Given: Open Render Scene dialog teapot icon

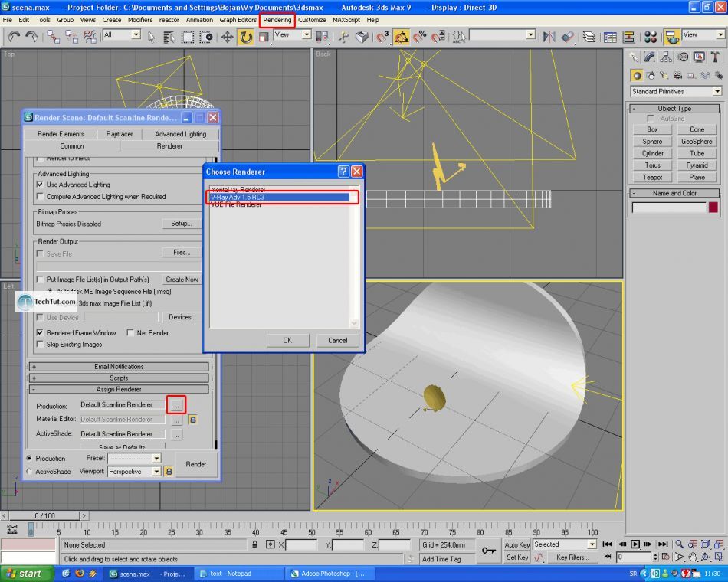Looking at the screenshot, I should (x=671, y=37).
